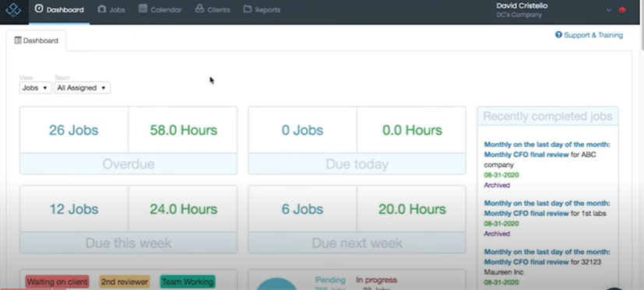
Task: Open the Calendar navigation tab
Action: click(x=160, y=9)
